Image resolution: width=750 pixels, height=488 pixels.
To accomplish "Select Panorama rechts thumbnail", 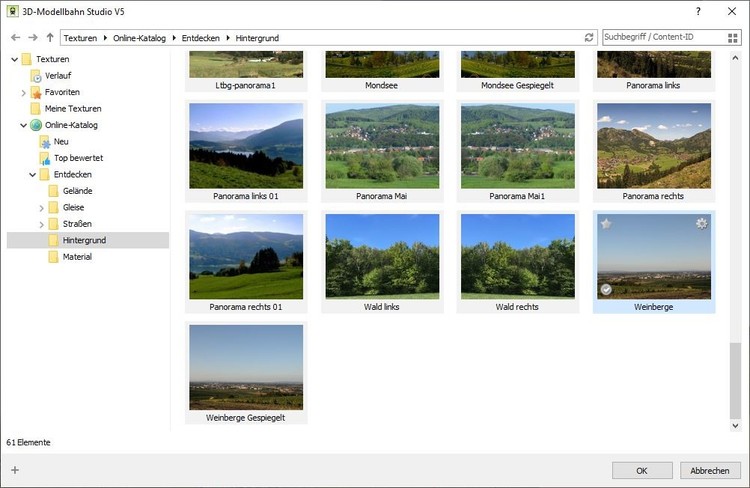I will (653, 151).
